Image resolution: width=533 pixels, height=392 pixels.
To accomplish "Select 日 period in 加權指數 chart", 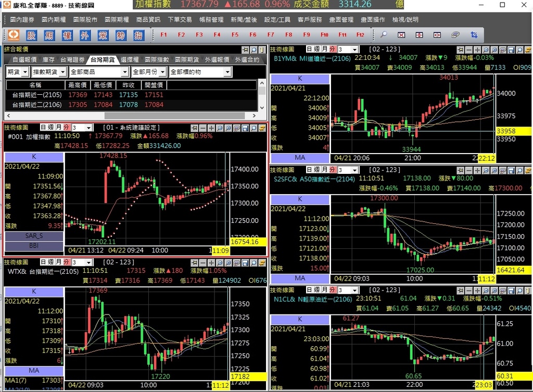I will pyautogui.click(x=43, y=127).
